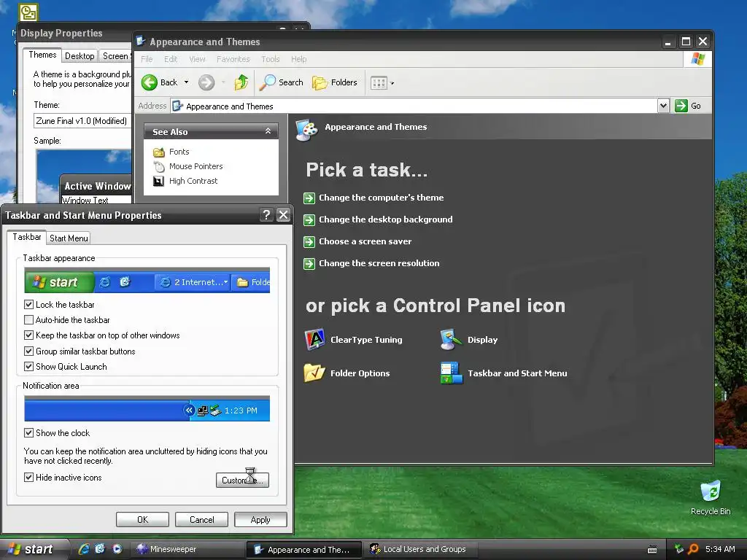Go up one folder level icon

tap(241, 82)
